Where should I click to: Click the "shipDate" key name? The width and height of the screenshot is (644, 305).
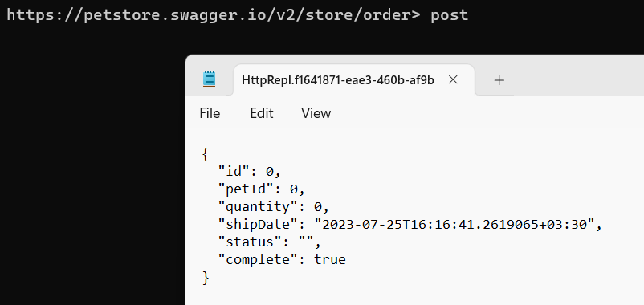(259, 225)
